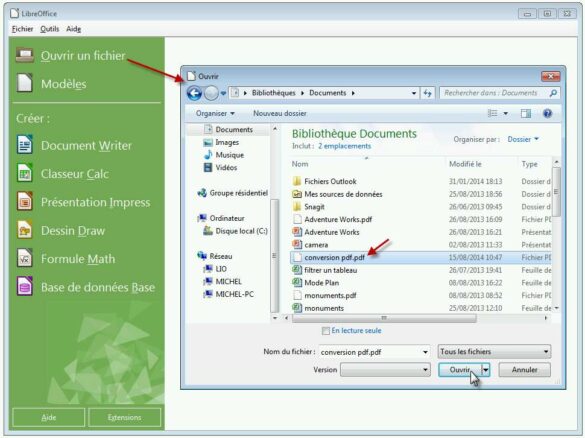Select LIO under Réseau

coord(221,269)
